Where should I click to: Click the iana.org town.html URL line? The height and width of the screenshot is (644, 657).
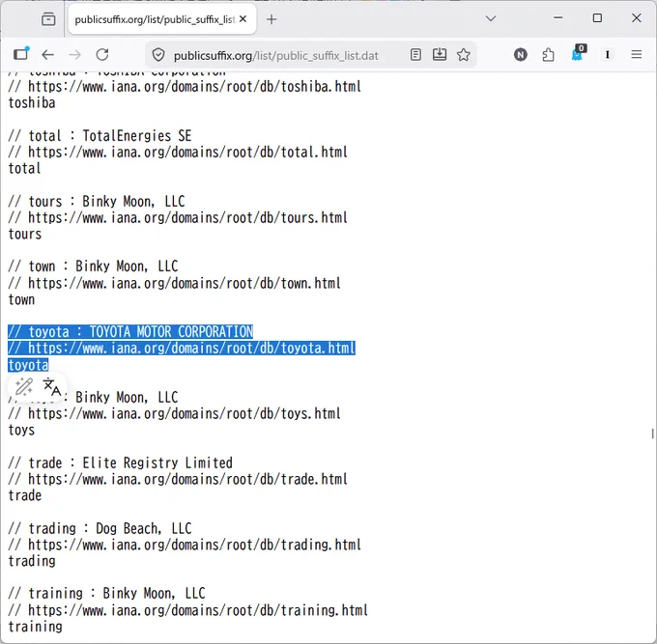coord(174,284)
